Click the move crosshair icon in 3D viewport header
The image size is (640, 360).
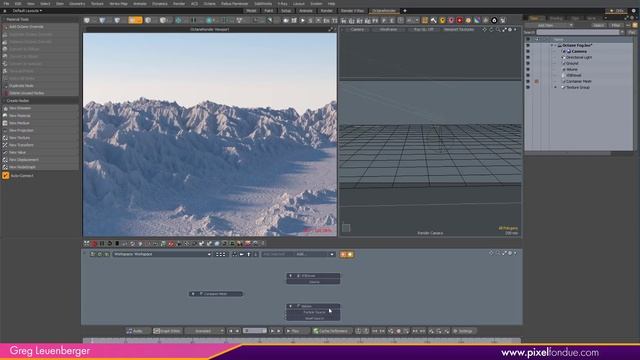click(484, 29)
